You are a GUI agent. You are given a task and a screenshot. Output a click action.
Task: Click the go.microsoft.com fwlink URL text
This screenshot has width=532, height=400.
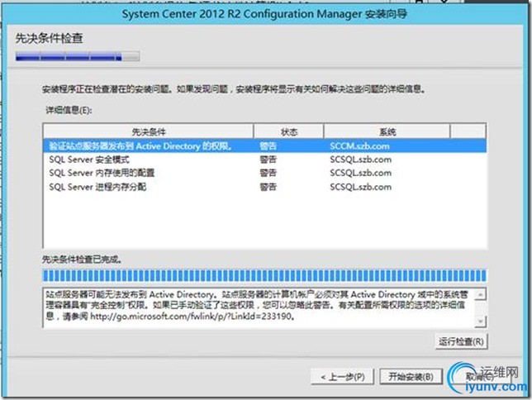[x=191, y=317]
